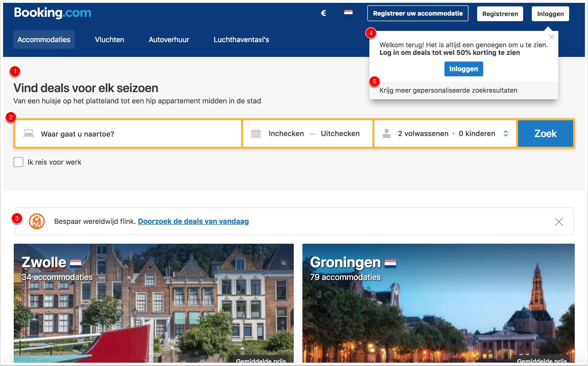The height and width of the screenshot is (366, 588).
Task: Expand guests selector up-down arrows
Action: click(505, 133)
